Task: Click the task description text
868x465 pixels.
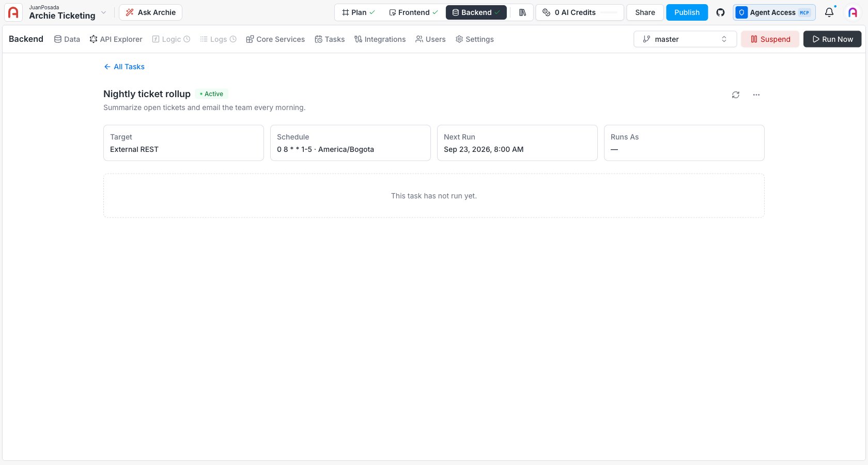Action: pos(204,107)
